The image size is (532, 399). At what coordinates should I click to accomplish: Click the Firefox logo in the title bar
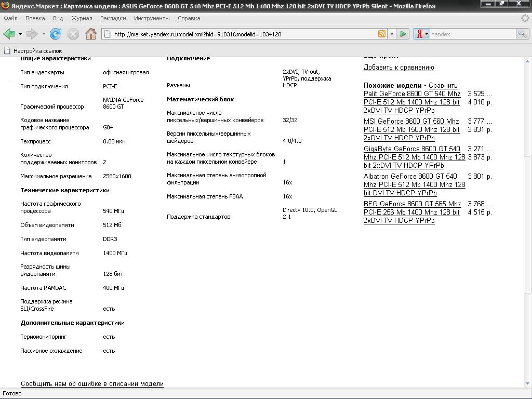pyautogui.click(x=5, y=5)
